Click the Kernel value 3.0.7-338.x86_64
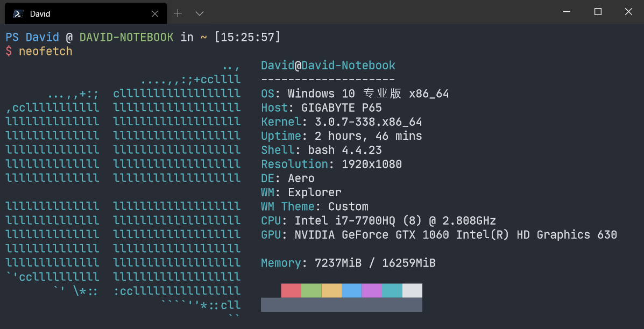The image size is (644, 329). click(369, 122)
